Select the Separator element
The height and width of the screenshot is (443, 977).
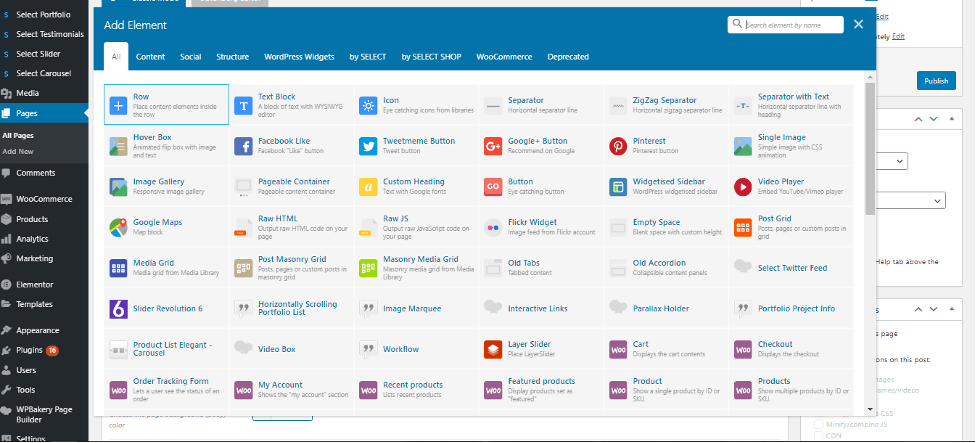(x=541, y=105)
